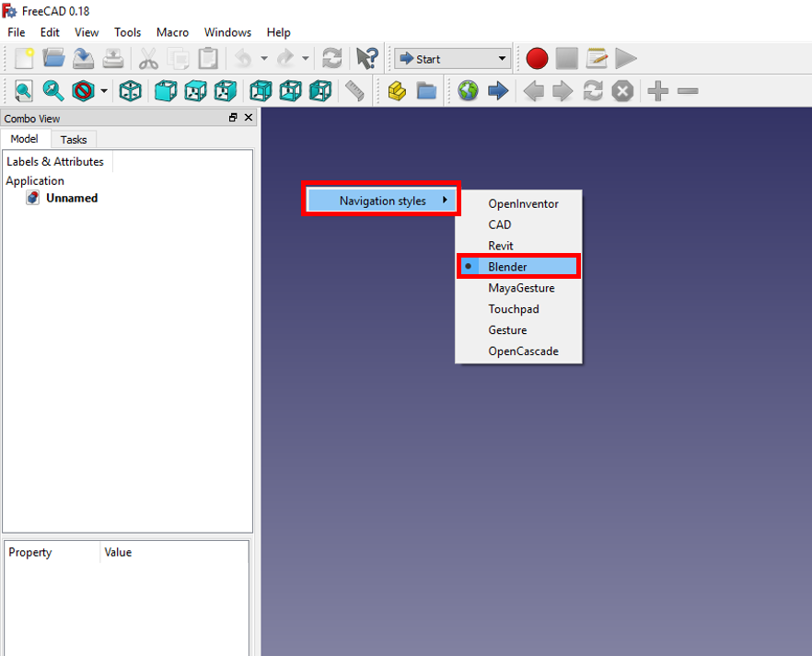812x656 pixels.
Task: Execute macro with the play triangle
Action: click(x=626, y=59)
